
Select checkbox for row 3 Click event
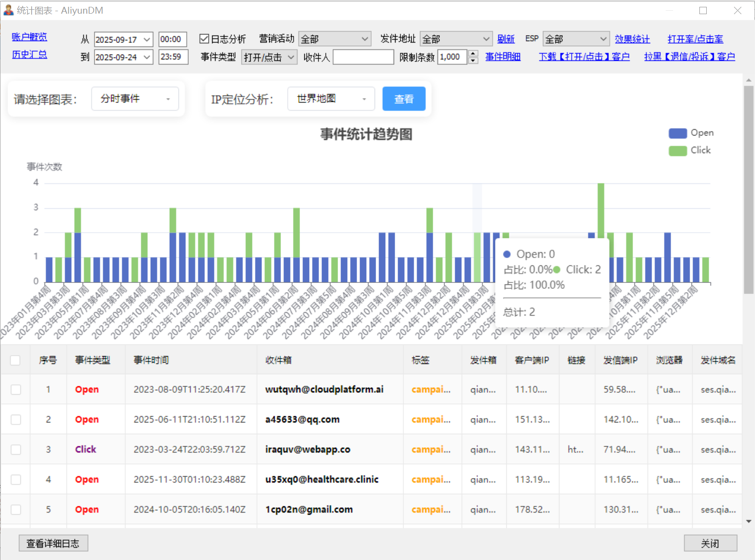tap(16, 450)
